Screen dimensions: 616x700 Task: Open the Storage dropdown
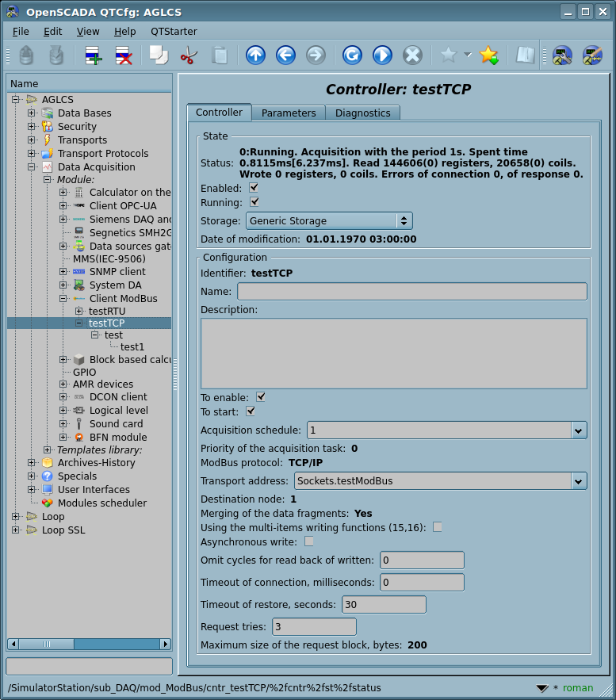pos(328,221)
